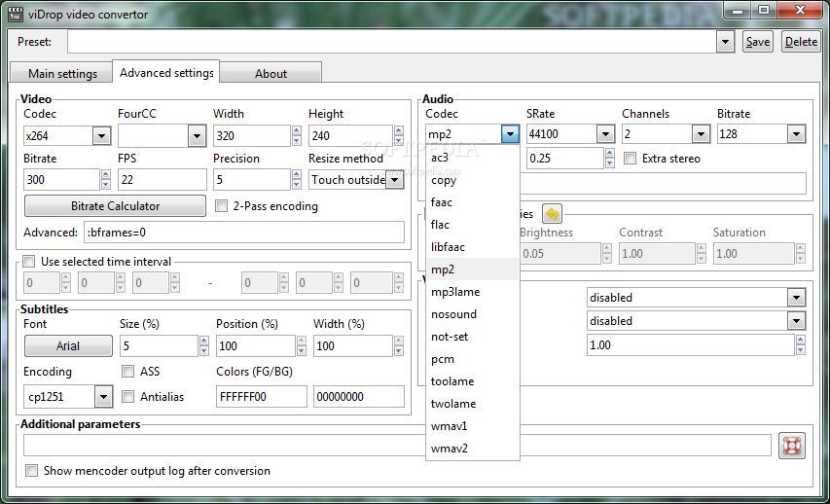Open the second disabled dropdown
This screenshot has width=830, height=504.
click(796, 321)
